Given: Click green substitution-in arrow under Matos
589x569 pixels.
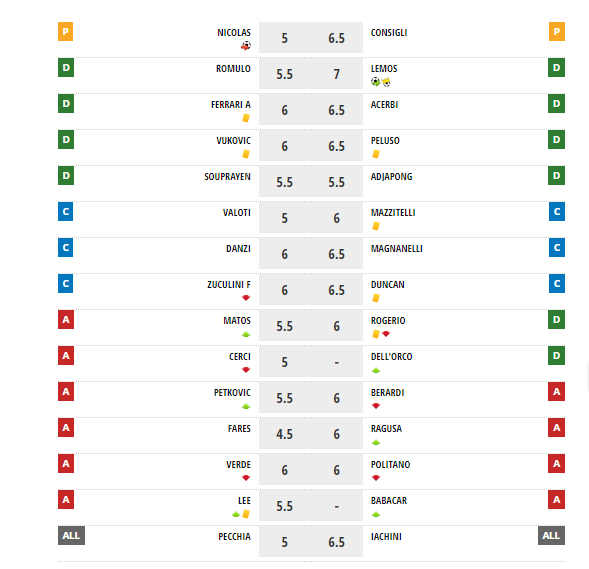Looking at the screenshot, I should 246,334.
